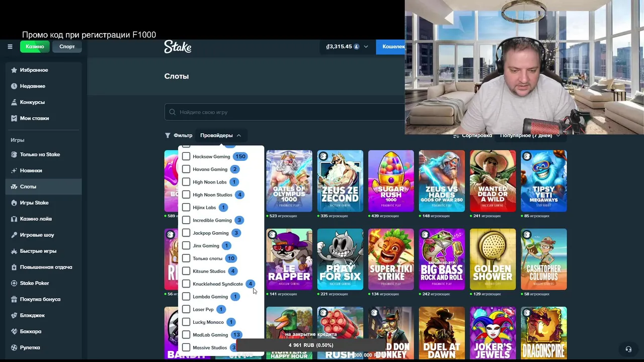The height and width of the screenshot is (362, 644).
Task: Collapse the Провайдеры dropdown
Action: pyautogui.click(x=220, y=135)
